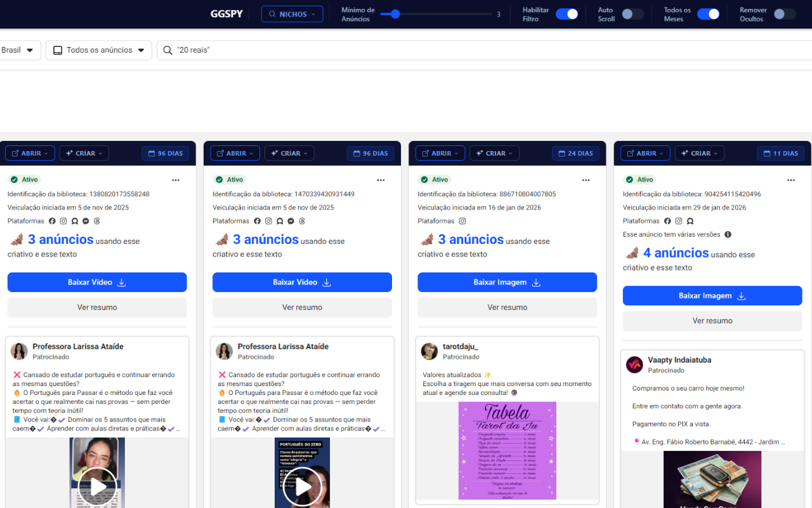Image resolution: width=812 pixels, height=508 pixels.
Task: Click Larissa Ataíde avatar in card for ad 1380820173558248
Action: (x=19, y=351)
